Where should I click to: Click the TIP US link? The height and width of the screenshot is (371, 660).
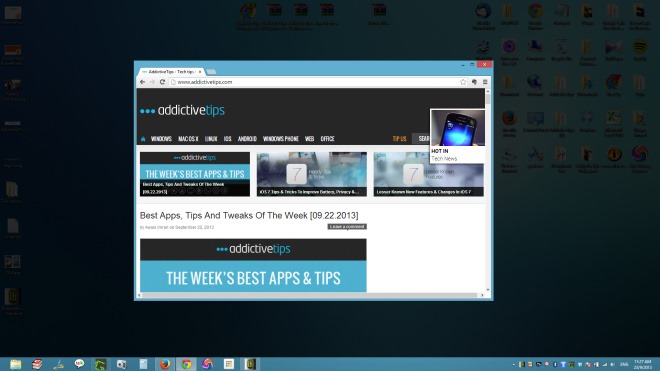(399, 139)
